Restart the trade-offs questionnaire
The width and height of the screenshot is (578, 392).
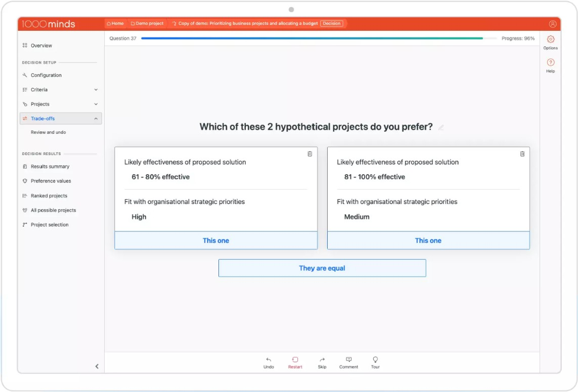coord(295,362)
